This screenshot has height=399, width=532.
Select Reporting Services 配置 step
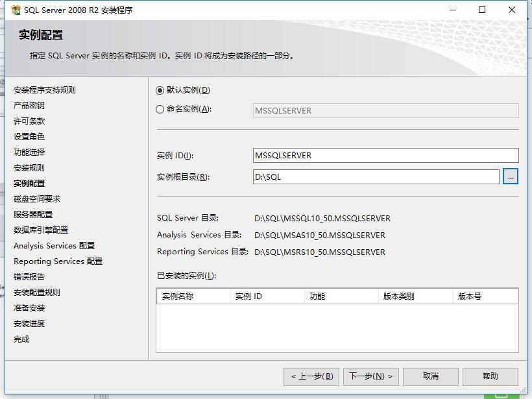[58, 261]
